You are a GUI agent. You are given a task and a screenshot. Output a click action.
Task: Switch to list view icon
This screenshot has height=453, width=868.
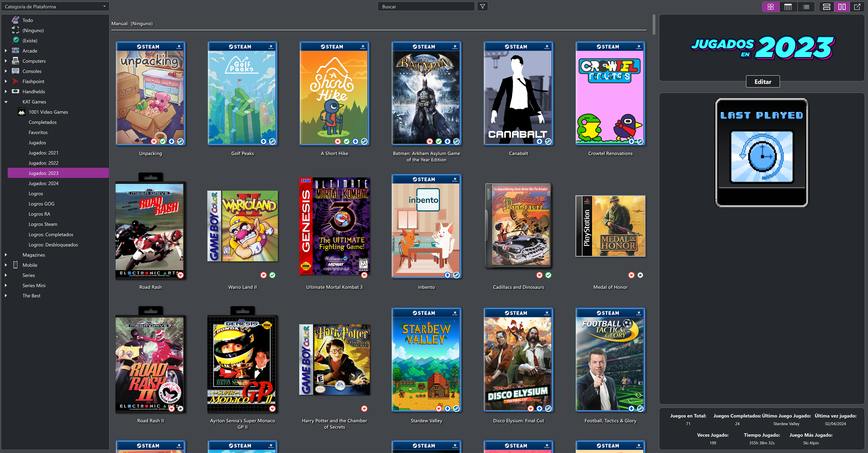806,7
